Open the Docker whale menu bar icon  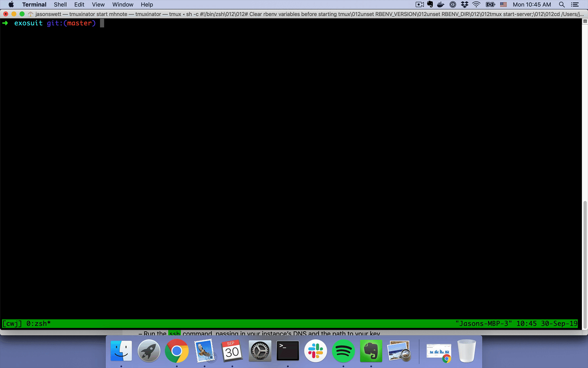click(x=441, y=4)
